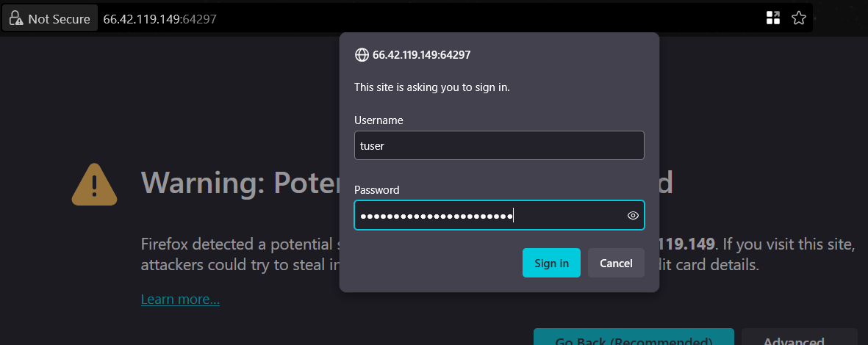Click "This site is asking you to sign in" text

click(431, 87)
